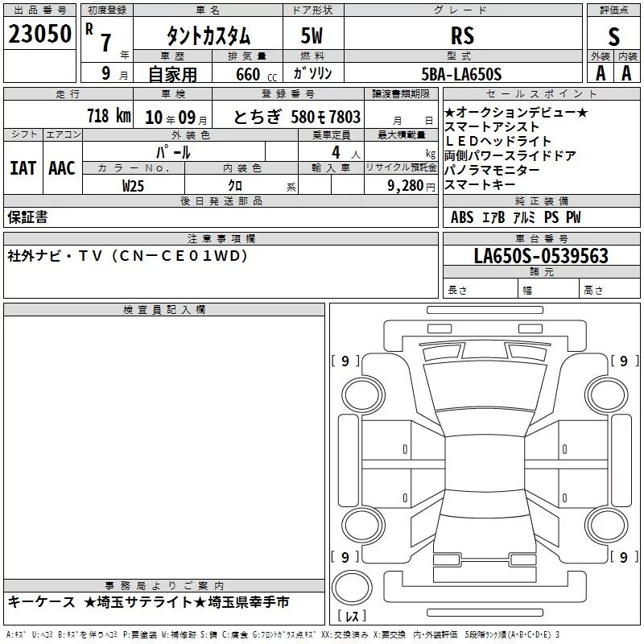Click the upper-left front wheel in car diagram
Viewport: 644px width, 644px height.
363,395
